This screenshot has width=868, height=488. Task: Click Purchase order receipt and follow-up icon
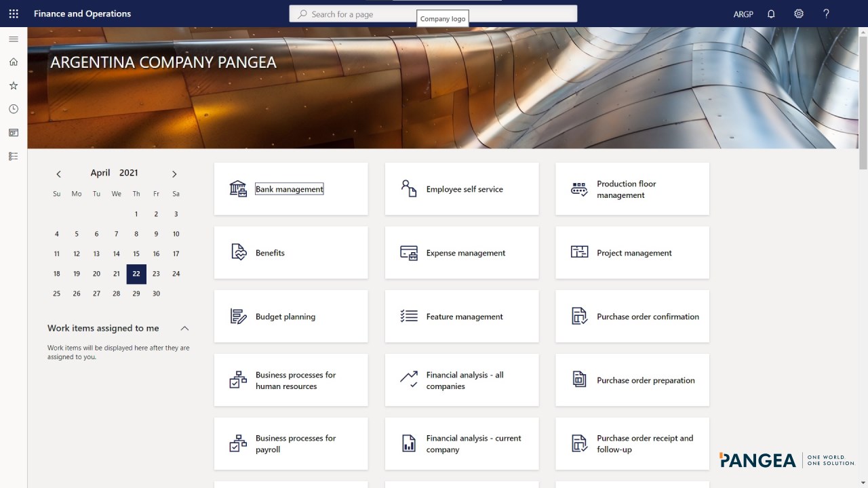tap(579, 443)
